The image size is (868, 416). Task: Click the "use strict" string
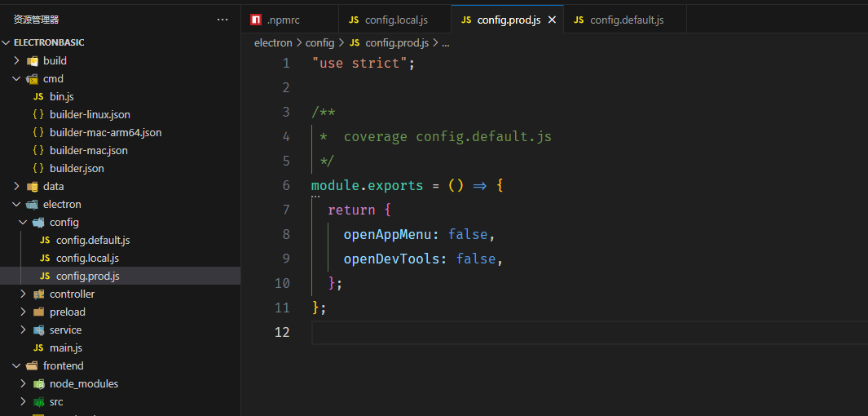point(359,63)
